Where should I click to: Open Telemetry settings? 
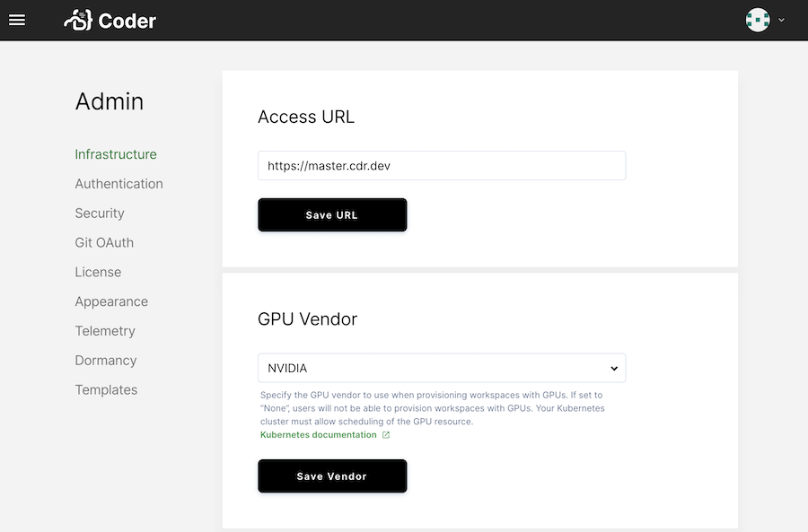(105, 331)
